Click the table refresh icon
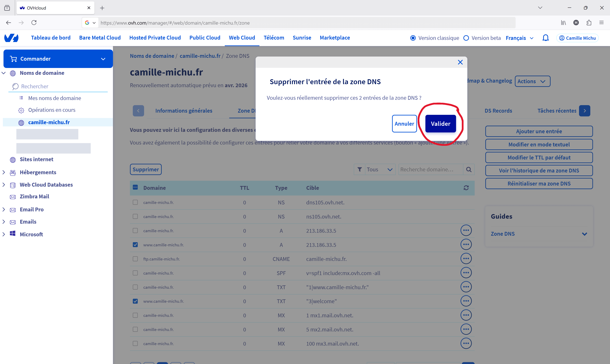Viewport: 610px width, 364px height. (x=466, y=188)
